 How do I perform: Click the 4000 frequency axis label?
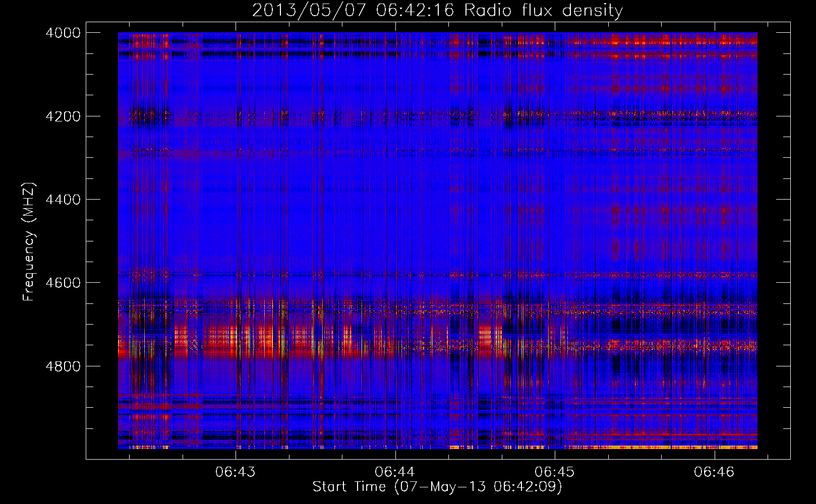pos(63,33)
